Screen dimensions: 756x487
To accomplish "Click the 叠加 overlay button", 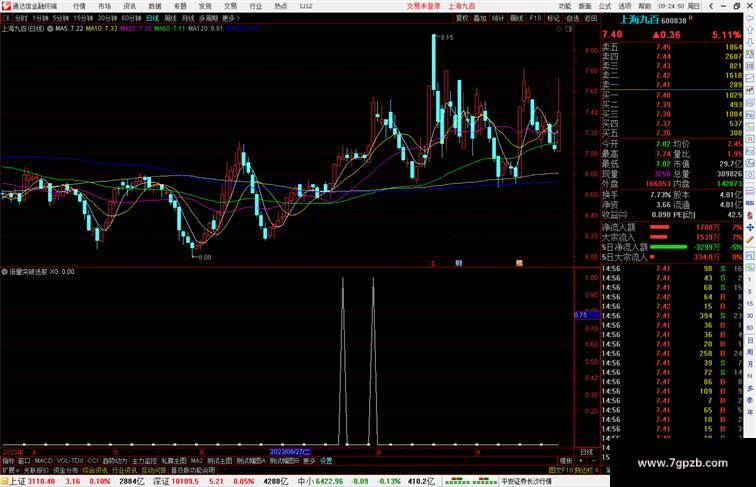I will point(480,18).
